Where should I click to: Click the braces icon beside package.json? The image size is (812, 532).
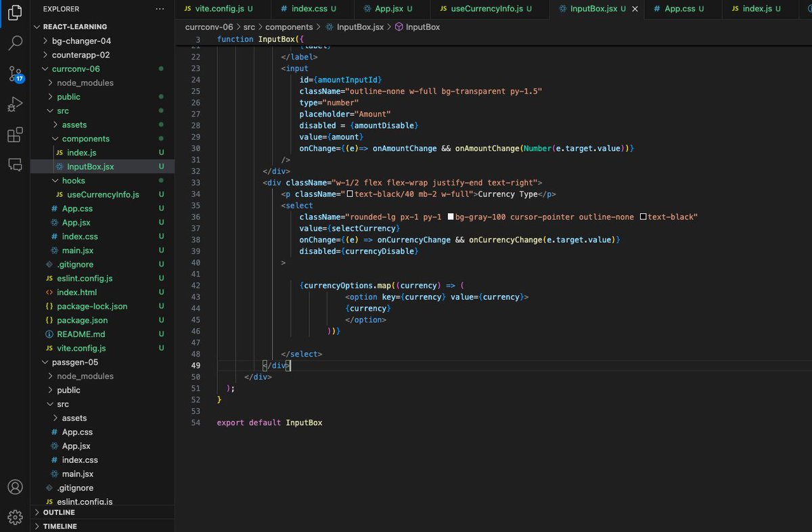click(x=49, y=320)
